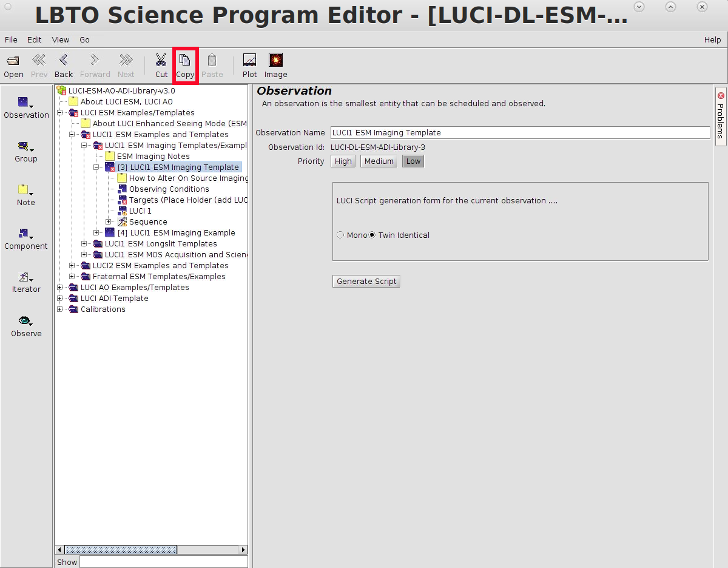
Task: Add a Component from sidebar
Action: pos(26,238)
